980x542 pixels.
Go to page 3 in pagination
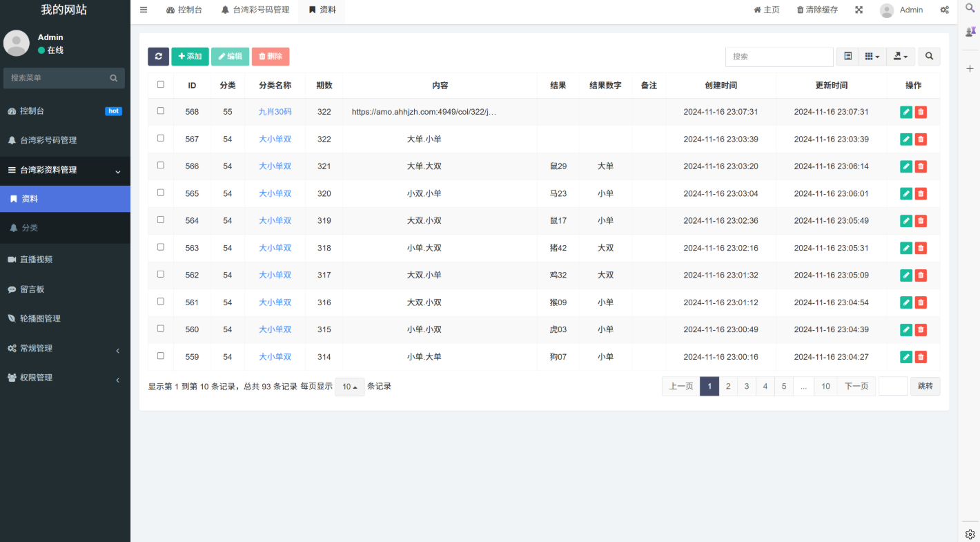point(747,386)
